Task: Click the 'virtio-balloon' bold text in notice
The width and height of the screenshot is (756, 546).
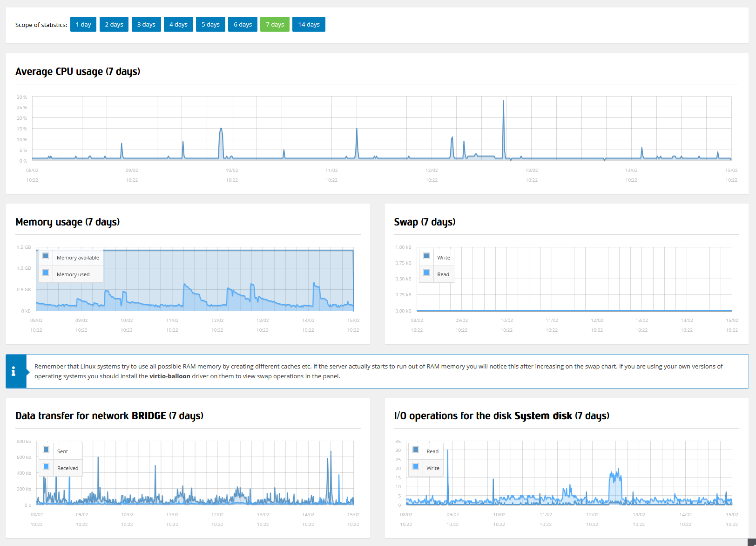Action: pos(170,376)
